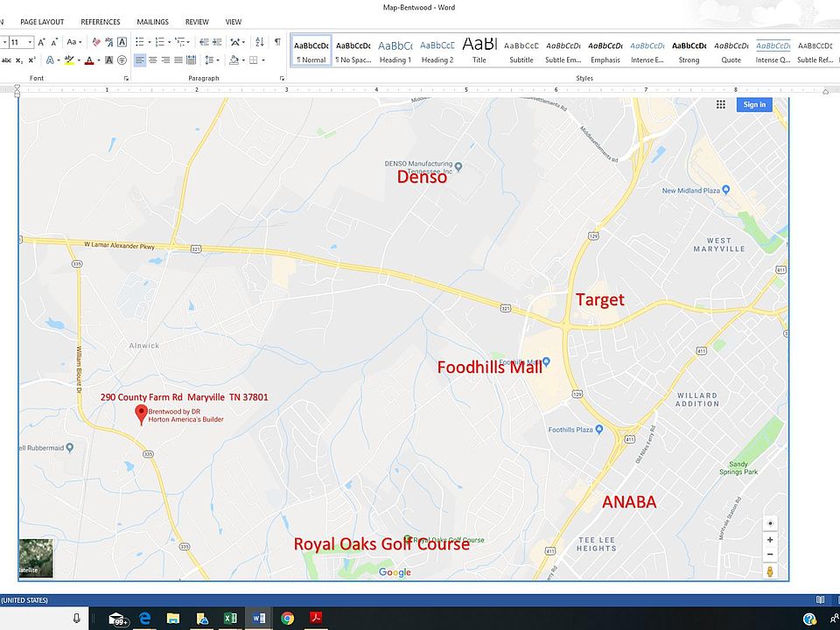Screen dimensions: 840x630
Task: Click the ruler indent marker
Action: pyautogui.click(x=17, y=90)
